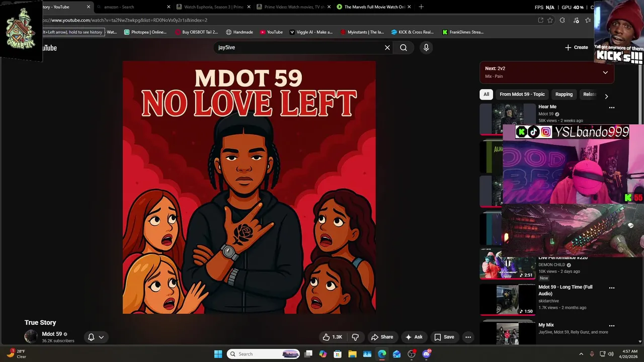
Task: Click the YouTube search magnifier button
Action: [x=404, y=47]
